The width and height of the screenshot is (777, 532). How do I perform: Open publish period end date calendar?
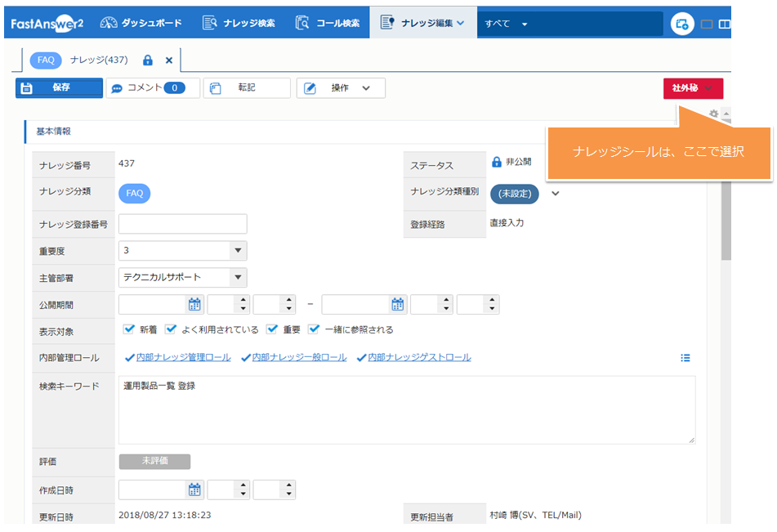(398, 305)
